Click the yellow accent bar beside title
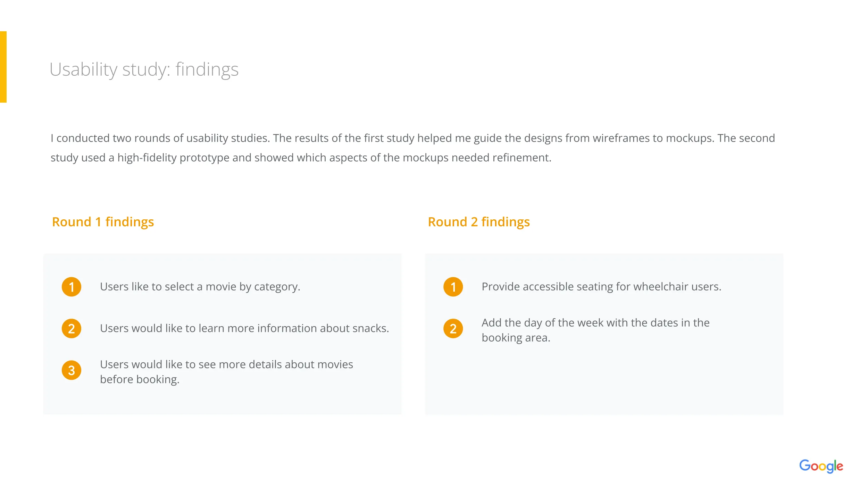The height and width of the screenshot is (488, 868). [3, 67]
